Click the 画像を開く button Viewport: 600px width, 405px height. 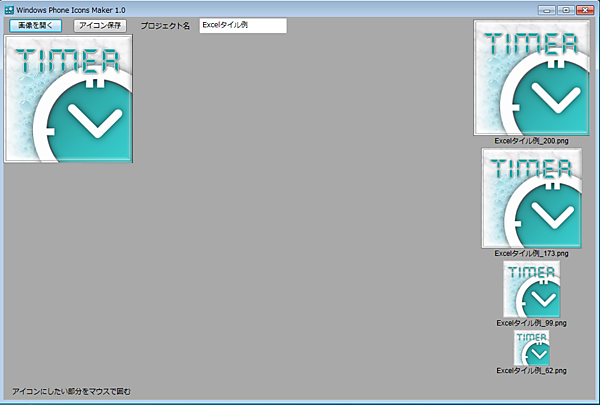(36, 26)
